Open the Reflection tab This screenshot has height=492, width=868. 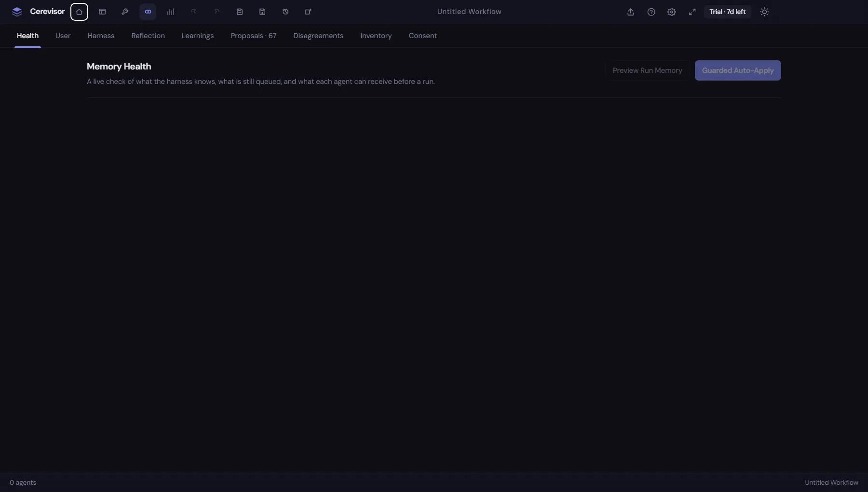[x=148, y=36]
